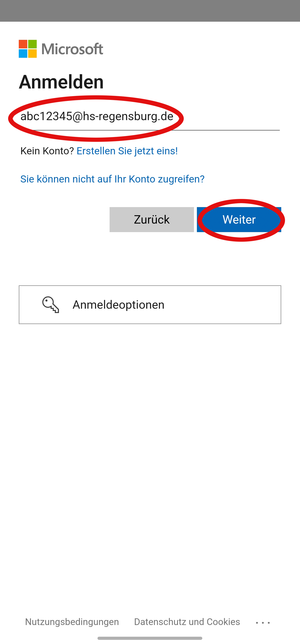Tap the gray status bar at top
The image size is (300, 644).
(x=150, y=11)
